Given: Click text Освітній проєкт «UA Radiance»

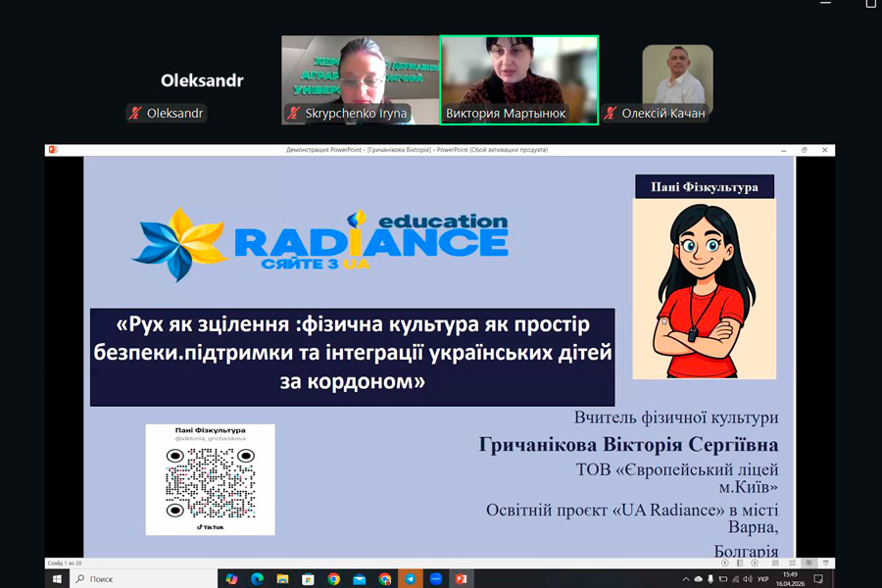Looking at the screenshot, I should [606, 510].
